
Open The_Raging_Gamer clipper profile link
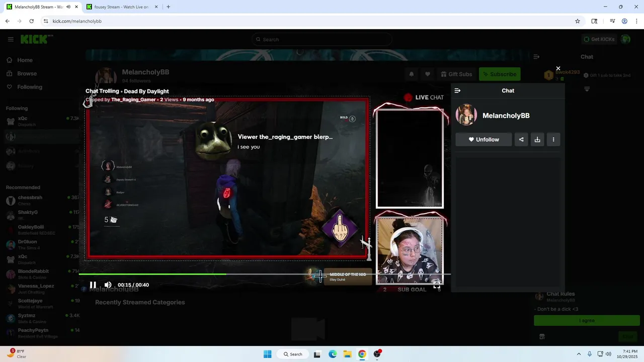coord(133,100)
